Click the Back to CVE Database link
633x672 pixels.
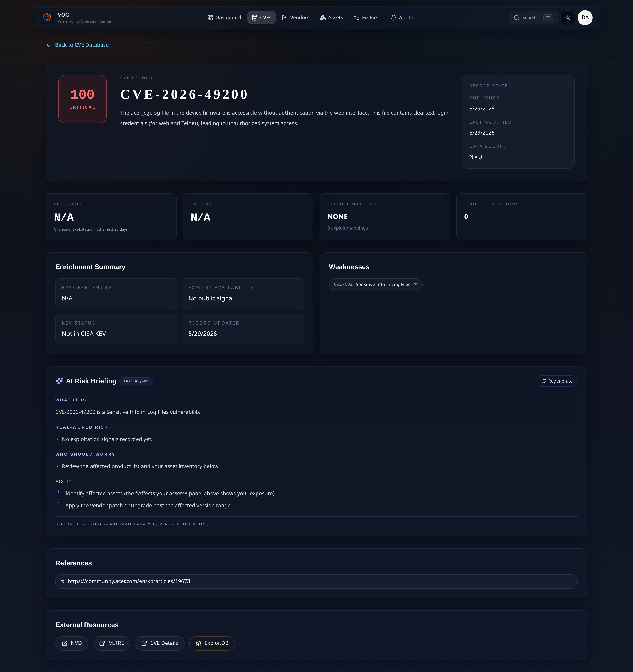coord(78,45)
